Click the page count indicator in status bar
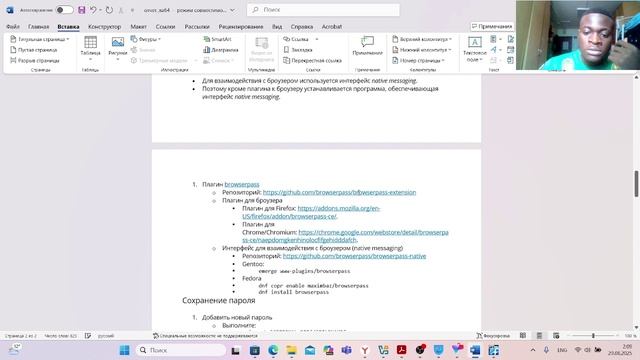 tap(20, 336)
